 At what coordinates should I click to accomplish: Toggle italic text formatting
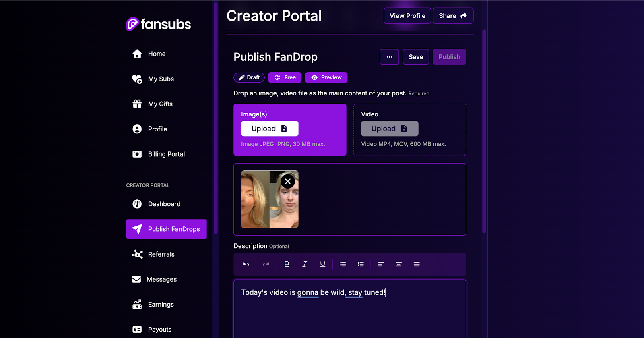tap(305, 264)
